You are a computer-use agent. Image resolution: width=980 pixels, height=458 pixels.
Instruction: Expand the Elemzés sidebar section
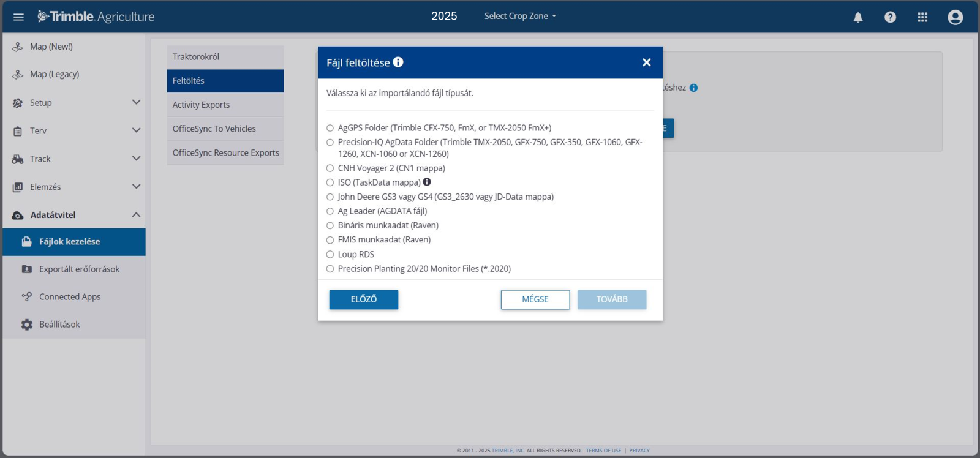136,187
